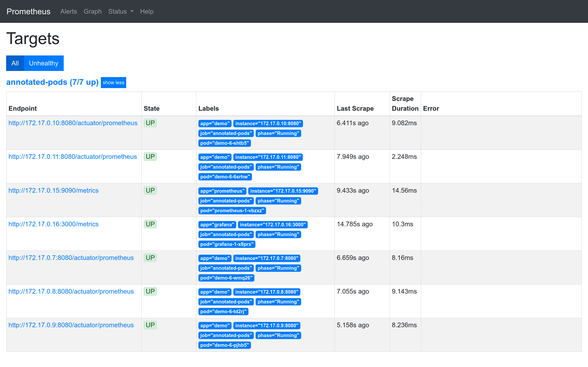The image size is (588, 367).
Task: Switch to Unhealthy targets filter
Action: click(43, 63)
